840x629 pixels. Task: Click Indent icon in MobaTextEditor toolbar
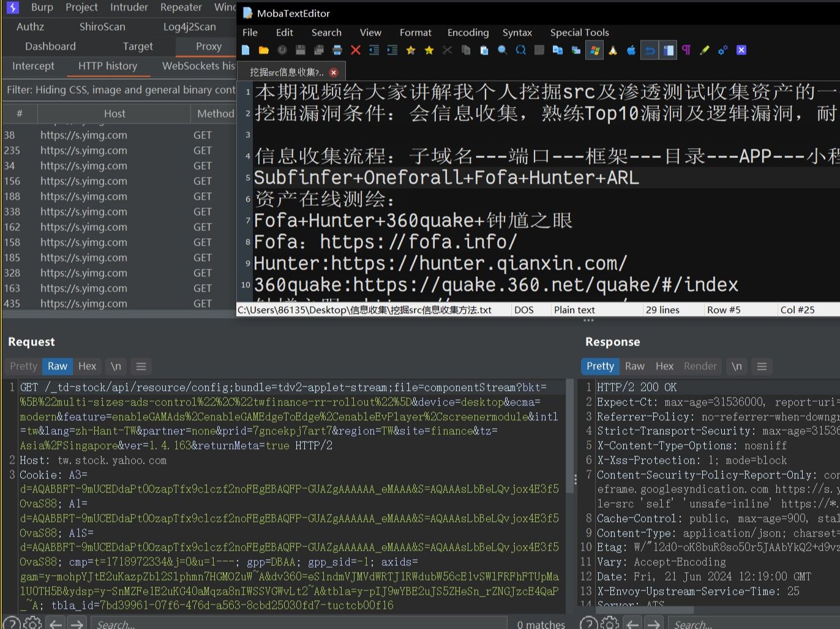coord(392,50)
